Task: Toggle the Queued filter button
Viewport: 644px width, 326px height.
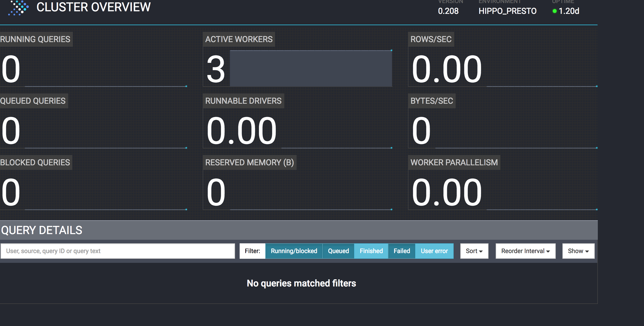Action: coord(338,251)
